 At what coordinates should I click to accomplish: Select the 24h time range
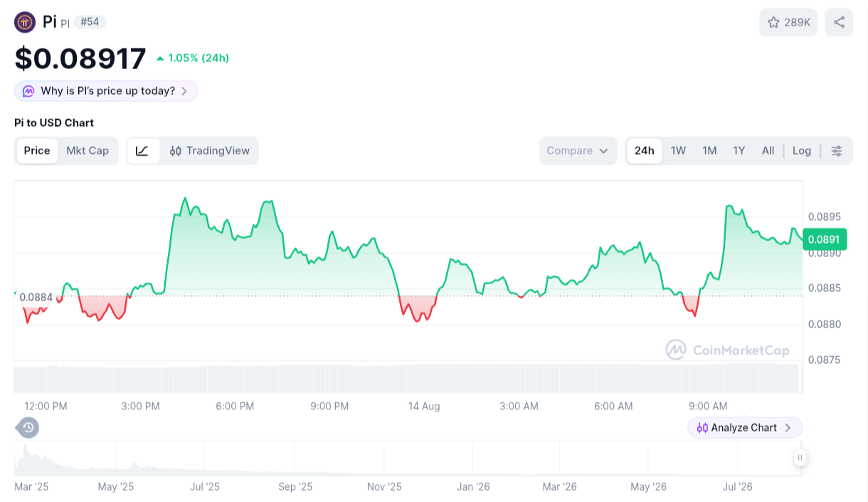pos(645,151)
